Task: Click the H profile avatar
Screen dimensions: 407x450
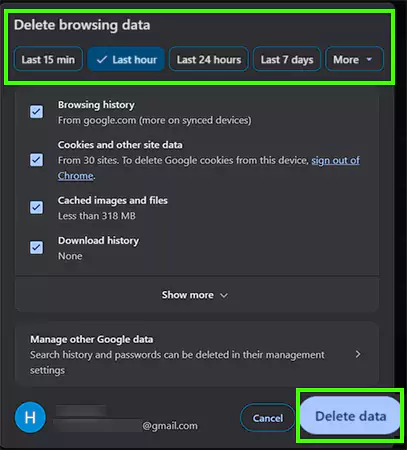Action: [30, 417]
